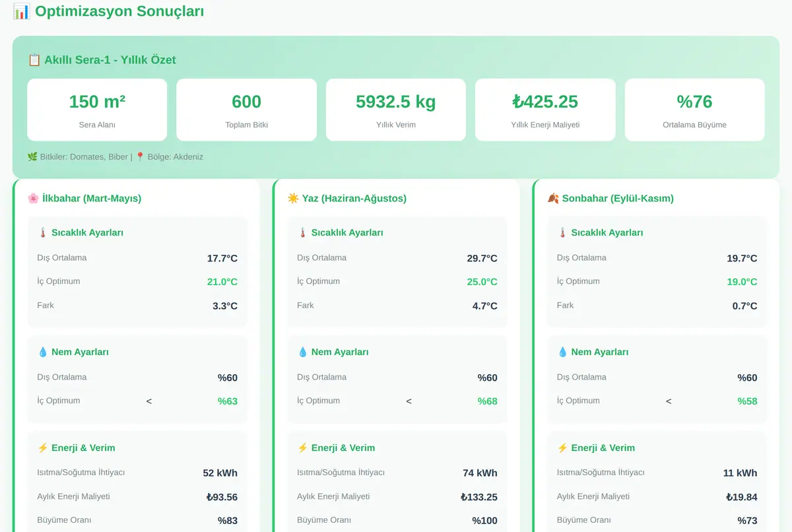Click the 11 kWh heating/cooling value
This screenshot has width=792, height=532.
pos(741,473)
